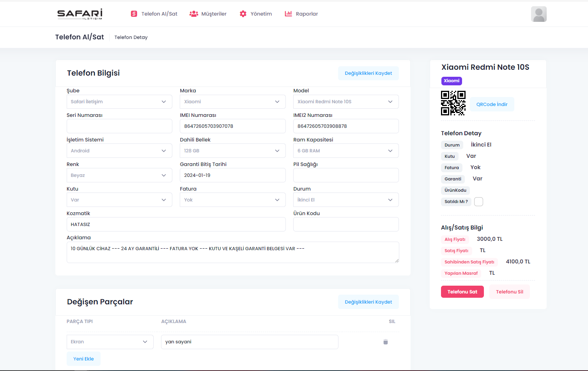Viewport: 588px width, 371px height.
Task: Click the purple Xiaomi brand tag
Action: 452,81
